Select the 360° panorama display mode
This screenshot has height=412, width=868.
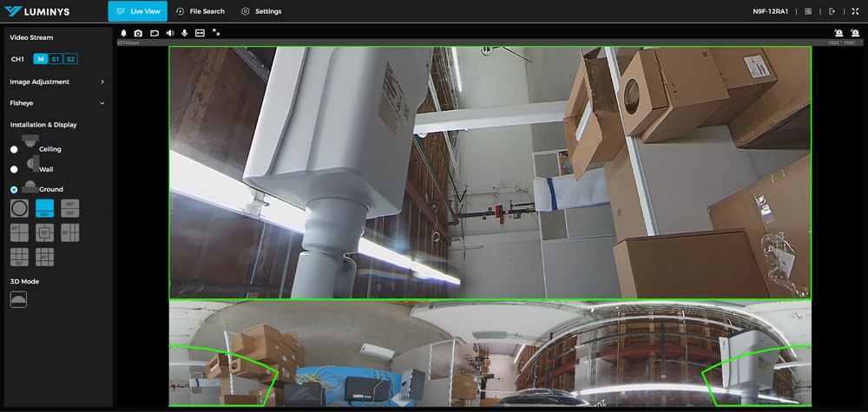coord(45,208)
